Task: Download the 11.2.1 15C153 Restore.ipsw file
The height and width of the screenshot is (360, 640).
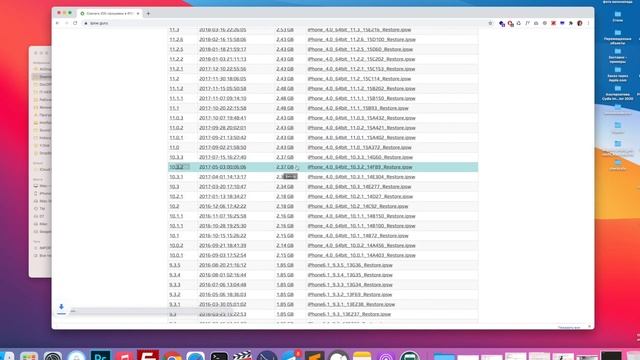Action: (x=361, y=69)
